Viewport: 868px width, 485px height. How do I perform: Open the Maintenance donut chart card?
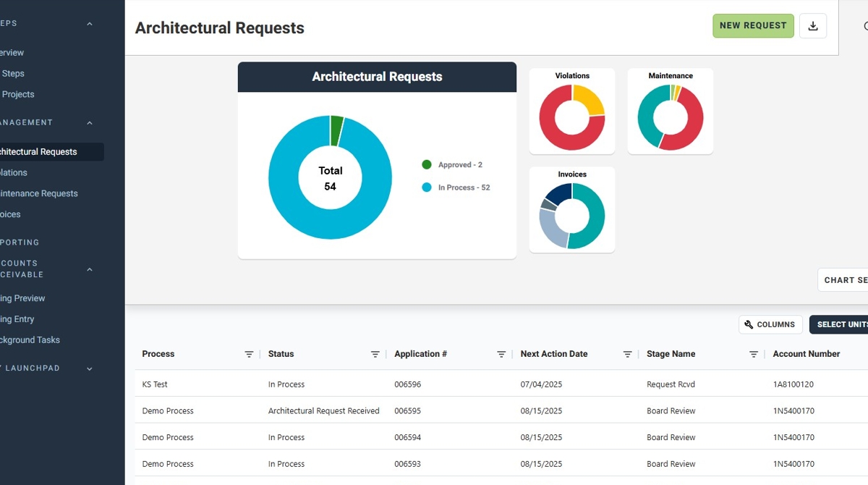click(x=671, y=111)
